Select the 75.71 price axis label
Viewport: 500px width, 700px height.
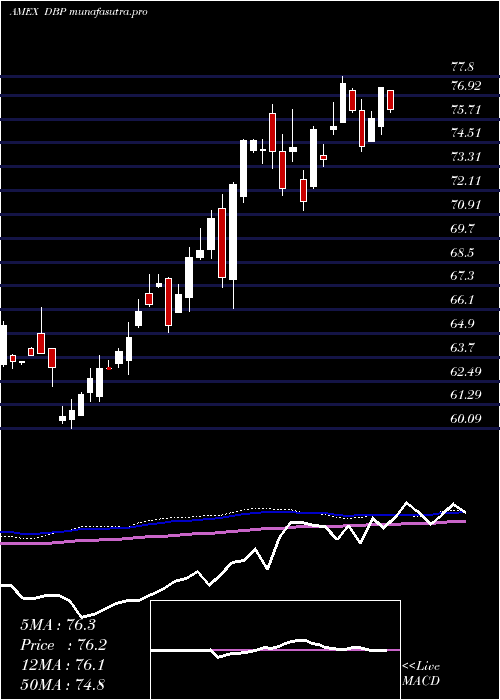coord(466,109)
